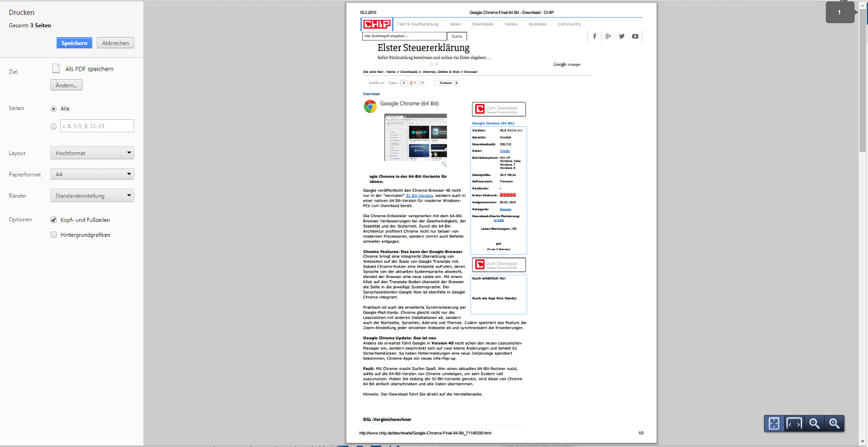Disable the Kopf- und Fußzeilen checkbox
Screen dimensions: 868x447
click(x=54, y=220)
